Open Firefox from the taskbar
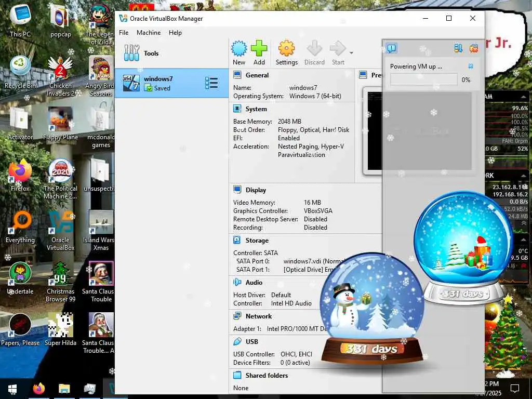 click(x=38, y=389)
